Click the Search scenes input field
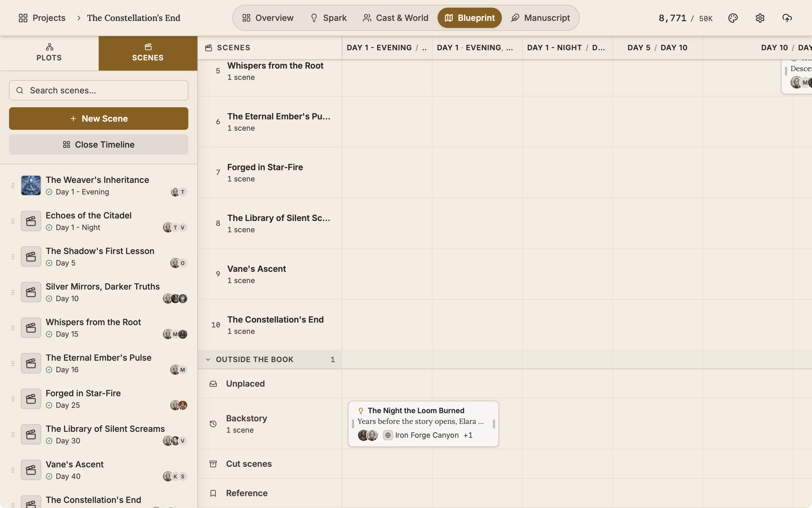Screen dimensions: 812x508 (x=99, y=90)
